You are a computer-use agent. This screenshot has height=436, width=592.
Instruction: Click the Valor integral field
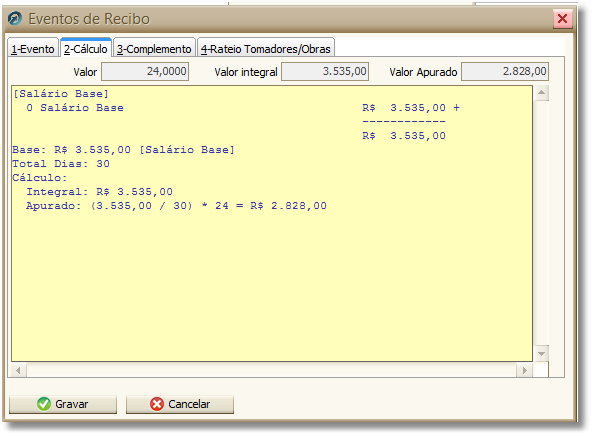tap(325, 71)
